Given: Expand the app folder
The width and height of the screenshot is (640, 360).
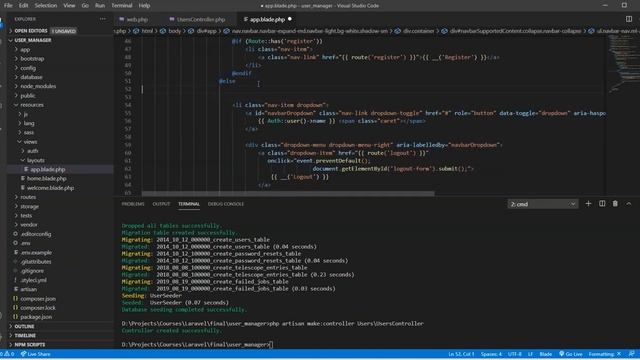Looking at the screenshot, I should 25,50.
